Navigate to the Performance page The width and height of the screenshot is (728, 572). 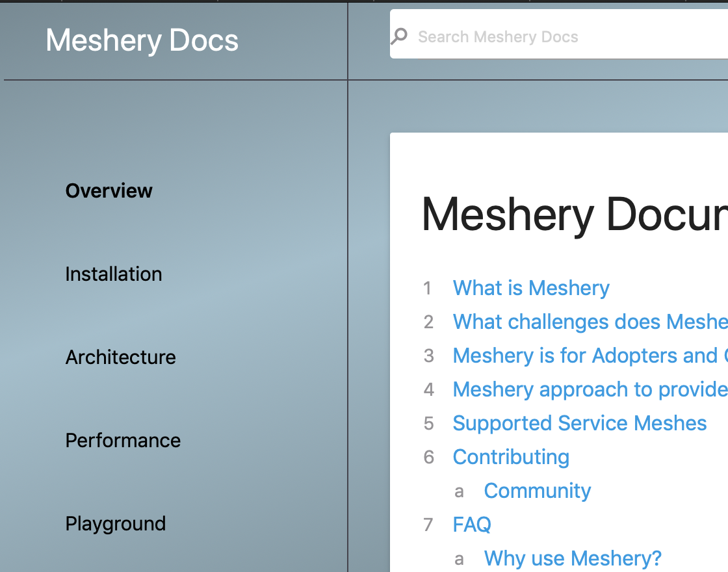point(123,440)
